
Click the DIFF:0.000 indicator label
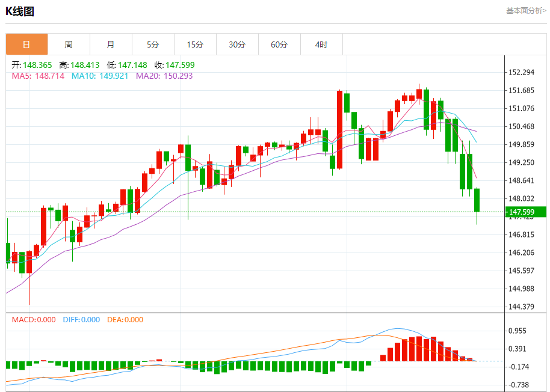(81, 320)
